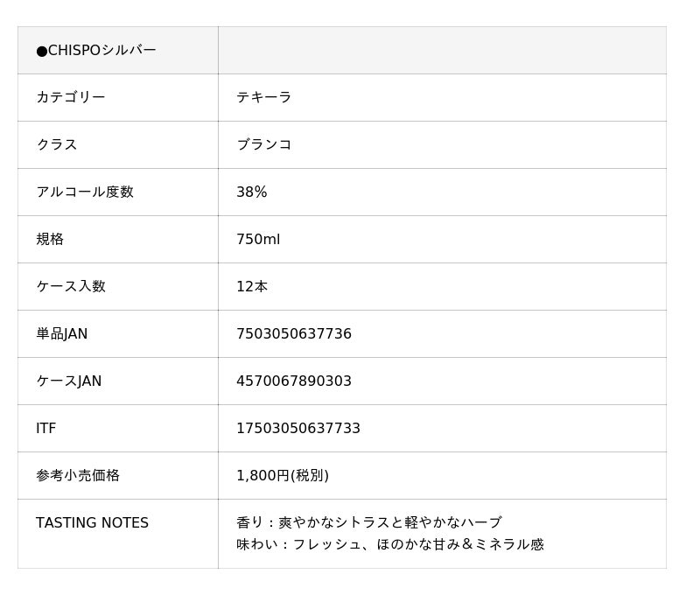Click the CHISPOシルバー header cell
Image resolution: width=700 pixels, height=595 pixels.
(96, 51)
